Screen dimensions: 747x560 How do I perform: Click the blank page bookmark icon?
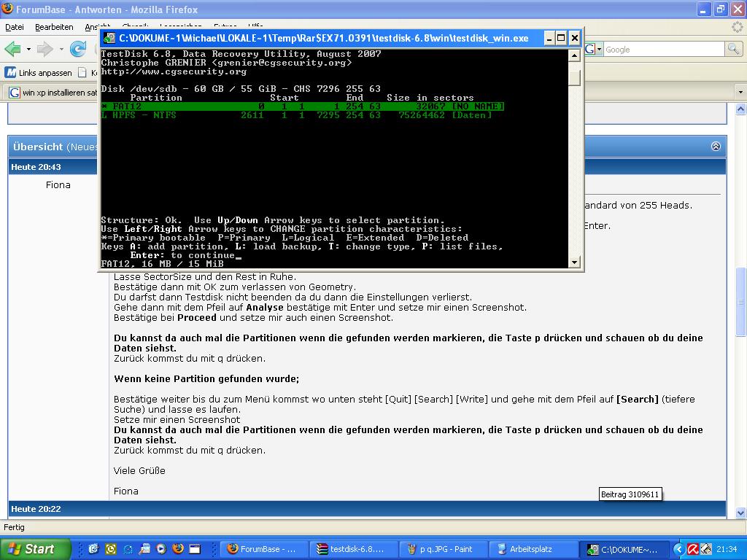(x=82, y=72)
